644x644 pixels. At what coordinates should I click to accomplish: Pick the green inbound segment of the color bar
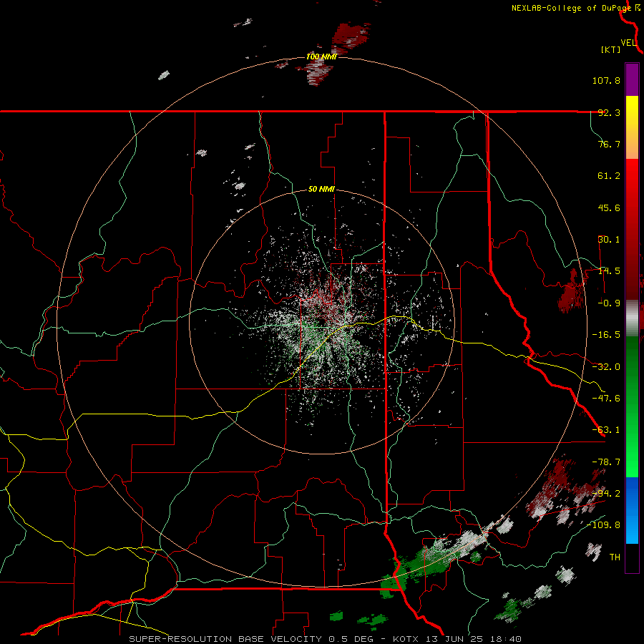coord(632,406)
